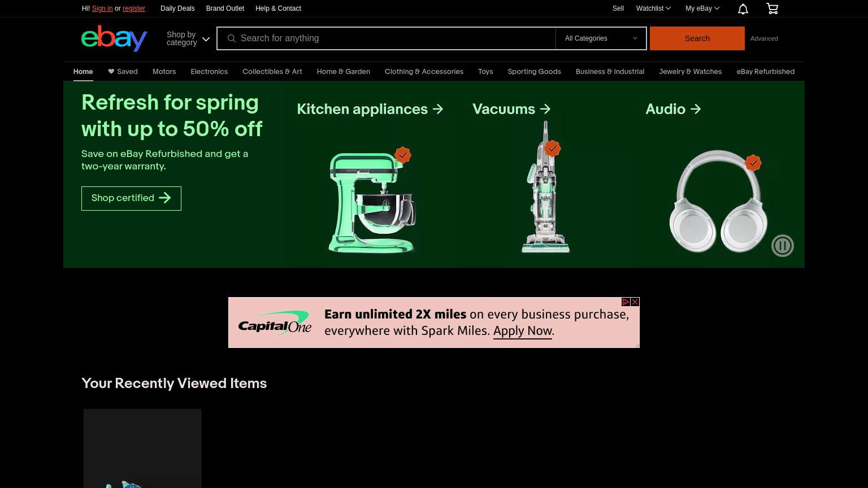868x488 pixels.
Task: Click the headphones image under Audio
Action: pyautogui.click(x=718, y=201)
